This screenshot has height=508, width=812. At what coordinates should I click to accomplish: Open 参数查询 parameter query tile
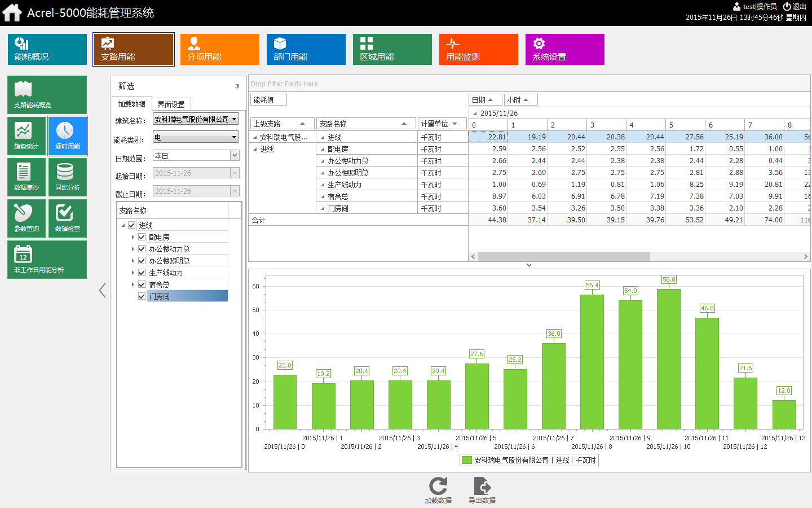27,218
